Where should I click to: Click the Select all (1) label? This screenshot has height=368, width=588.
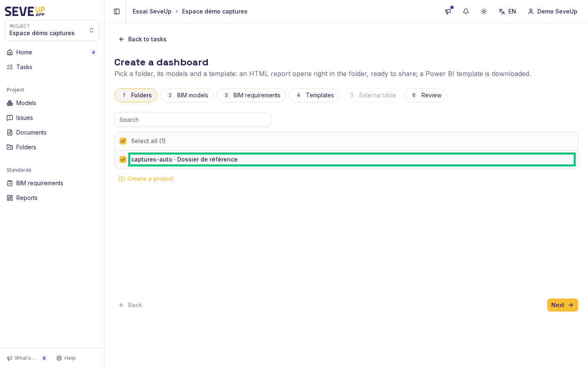[148, 141]
